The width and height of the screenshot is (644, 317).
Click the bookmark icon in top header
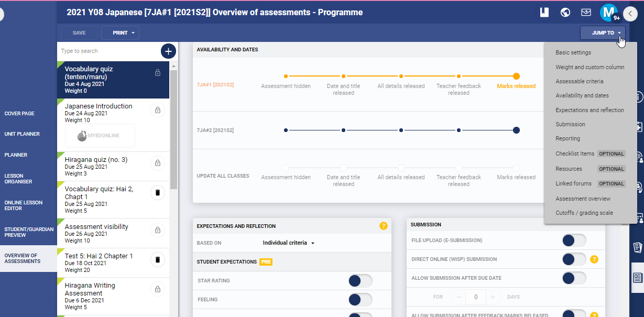click(x=544, y=12)
